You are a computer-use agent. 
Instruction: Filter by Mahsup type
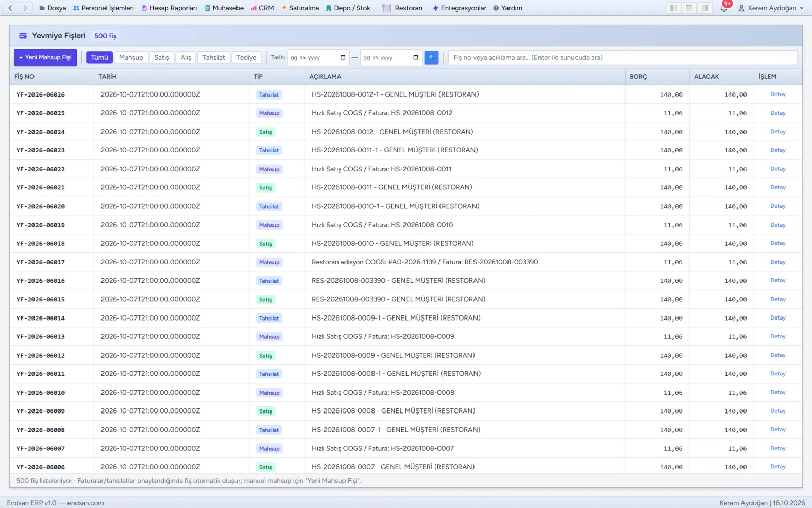pyautogui.click(x=131, y=57)
